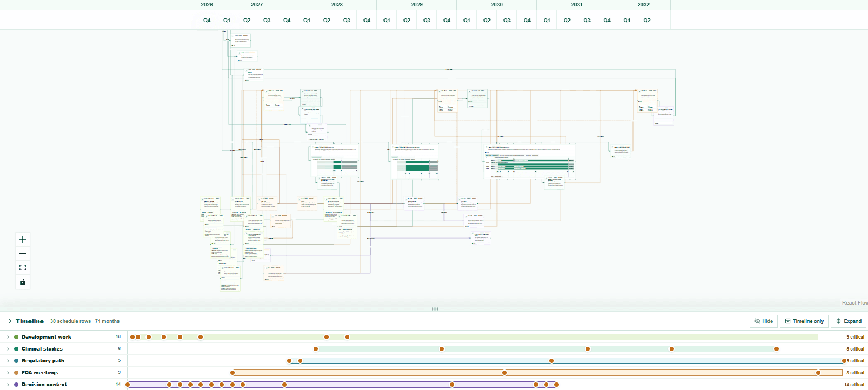This screenshot has height=390, width=868.
Task: Click '5 critical' on Clinical studies row
Action: click(x=855, y=349)
